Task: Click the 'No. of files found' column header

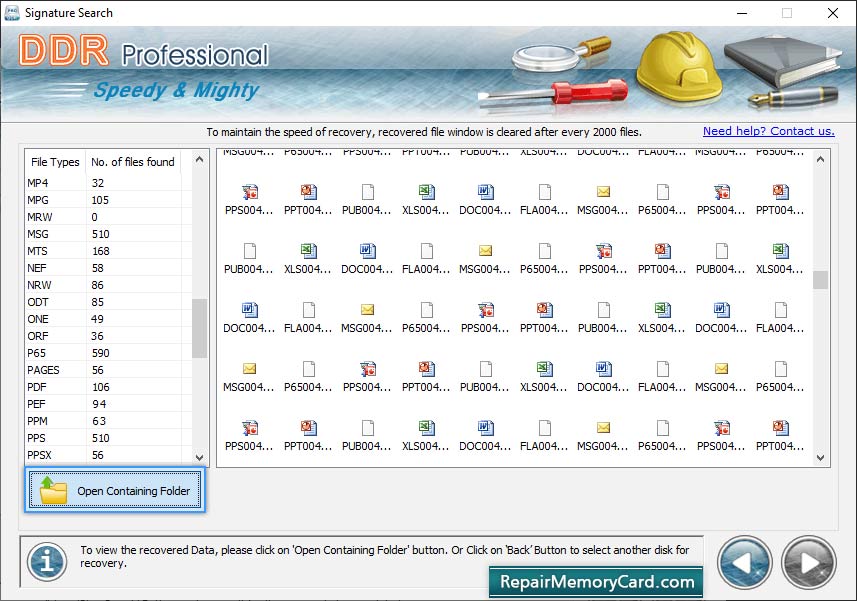Action: point(133,162)
